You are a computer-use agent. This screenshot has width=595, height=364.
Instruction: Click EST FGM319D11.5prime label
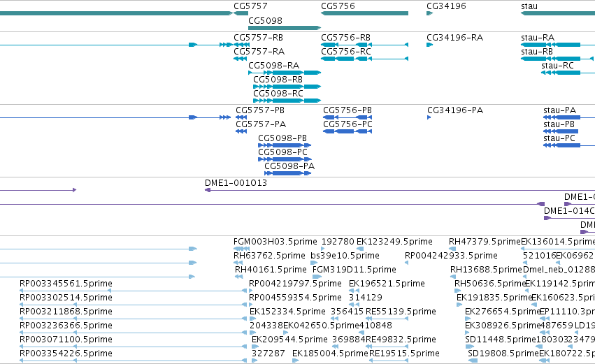[354, 270]
